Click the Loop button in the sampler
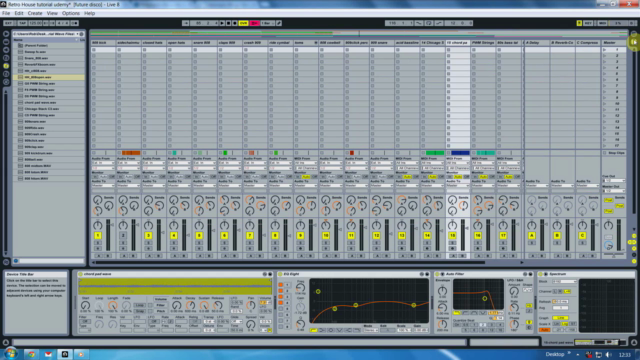 coord(140,305)
